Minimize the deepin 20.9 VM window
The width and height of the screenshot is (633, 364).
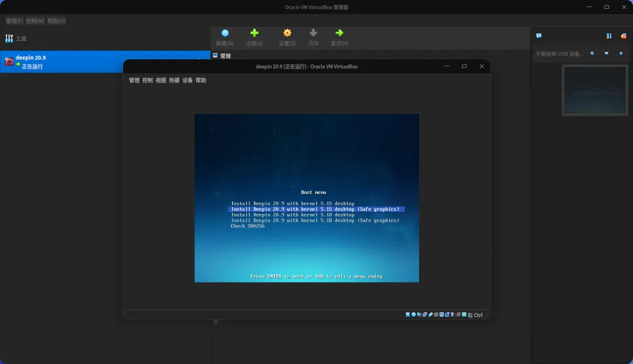(x=447, y=66)
